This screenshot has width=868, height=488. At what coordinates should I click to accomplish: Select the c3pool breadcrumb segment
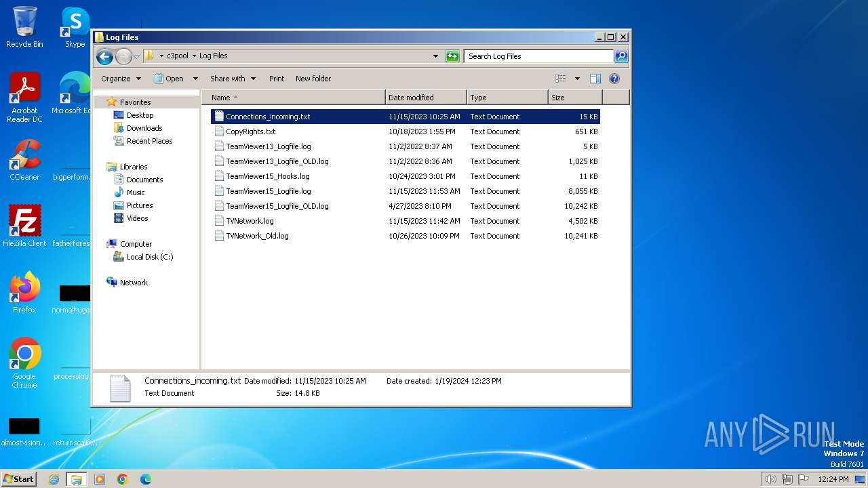click(x=177, y=56)
